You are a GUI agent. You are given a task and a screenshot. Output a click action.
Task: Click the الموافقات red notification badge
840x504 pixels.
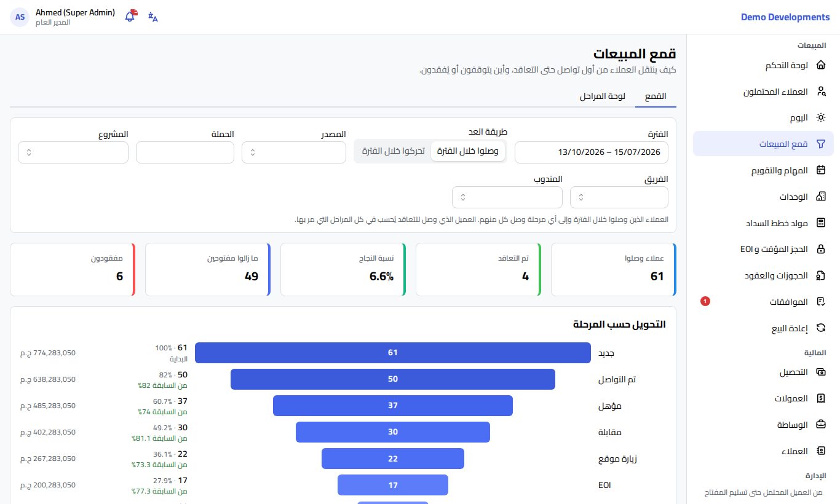[705, 301]
